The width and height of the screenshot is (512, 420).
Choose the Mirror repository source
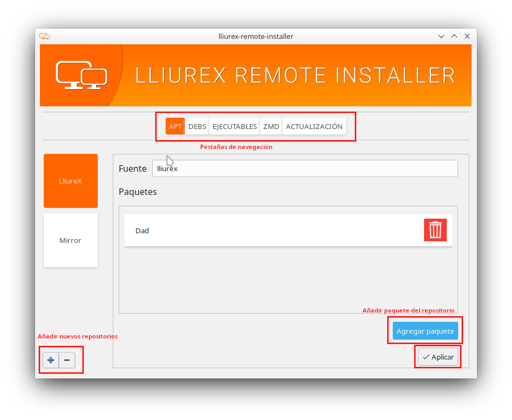[71, 240]
